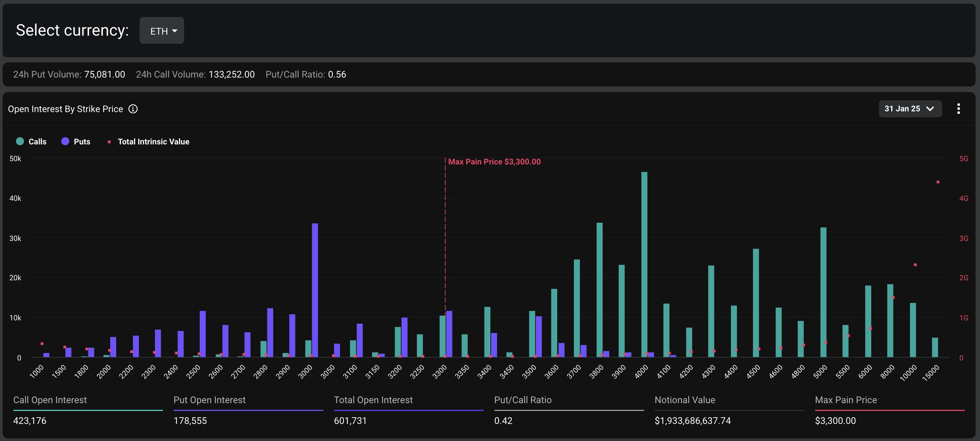980x441 pixels.
Task: Click chevron arrow in 31 Jan 25 selector
Action: click(930, 109)
